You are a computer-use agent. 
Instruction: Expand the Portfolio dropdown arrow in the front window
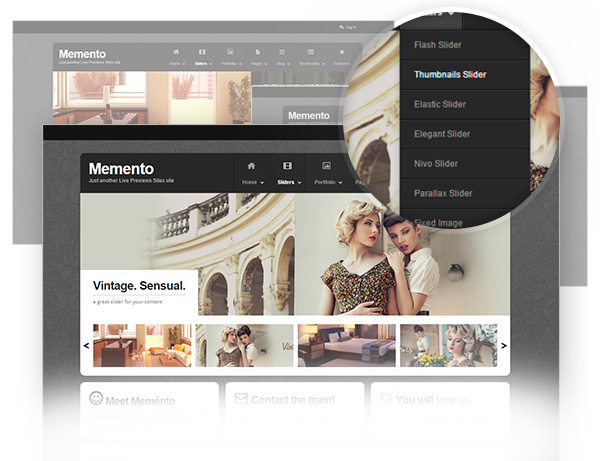[340, 182]
